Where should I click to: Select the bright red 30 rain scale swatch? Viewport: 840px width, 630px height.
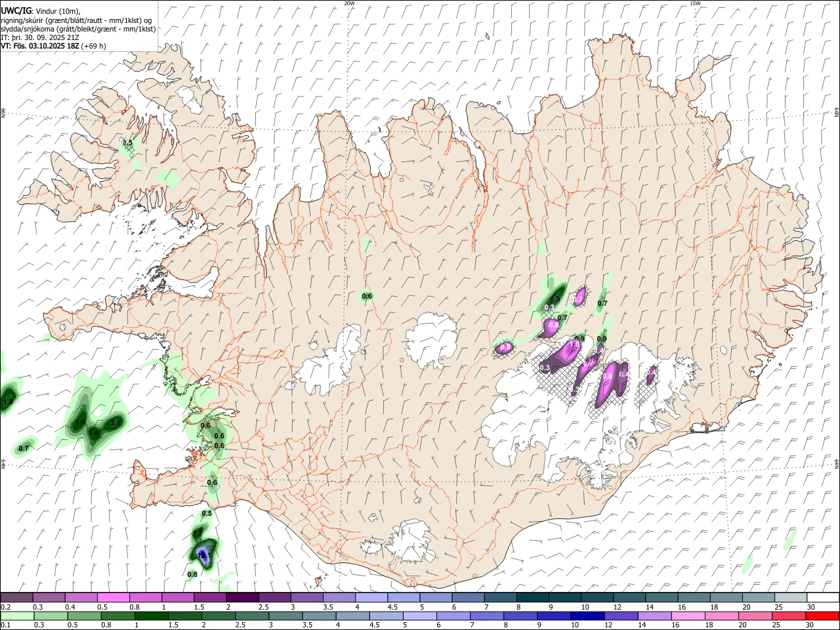tap(822, 616)
